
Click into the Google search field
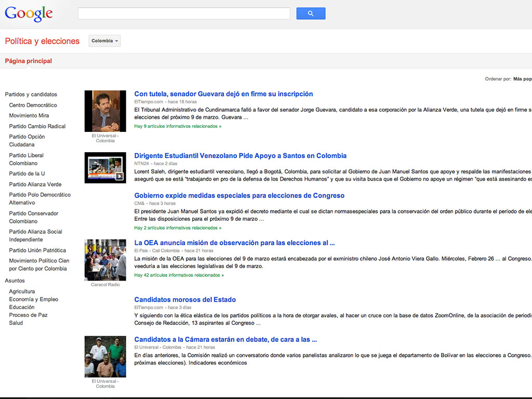click(x=184, y=14)
